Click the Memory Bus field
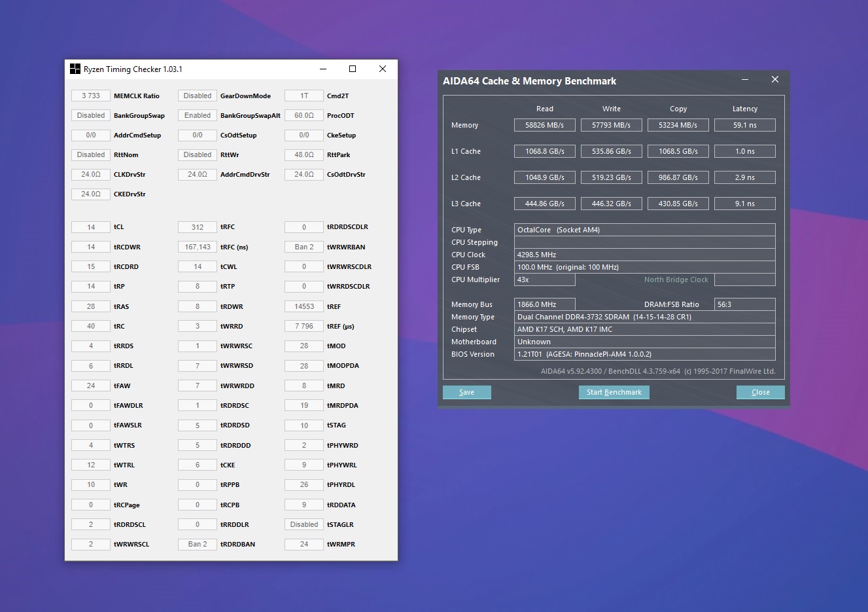The height and width of the screenshot is (612, 868). pyautogui.click(x=545, y=304)
